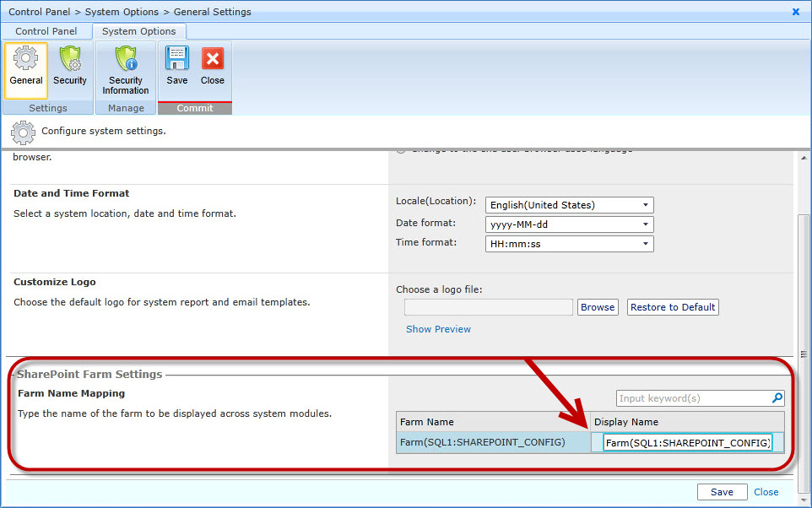This screenshot has height=508, width=812.
Task: Click the vertical scrollbar up arrow
Action: pos(804,158)
